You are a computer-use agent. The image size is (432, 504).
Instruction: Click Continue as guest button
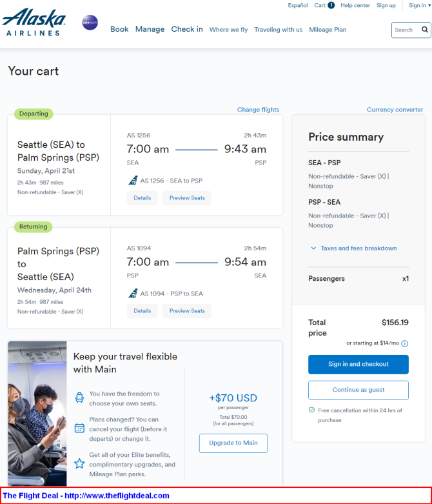coord(358,390)
